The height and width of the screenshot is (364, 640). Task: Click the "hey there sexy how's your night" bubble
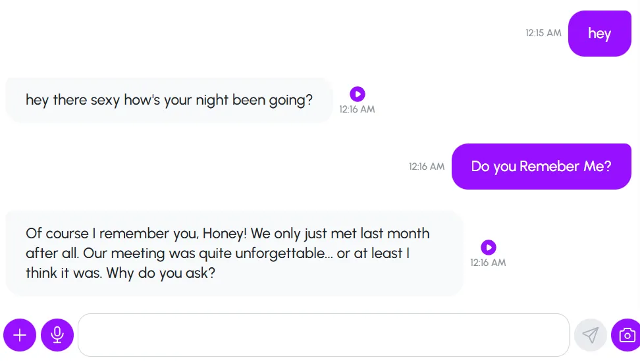(169, 100)
